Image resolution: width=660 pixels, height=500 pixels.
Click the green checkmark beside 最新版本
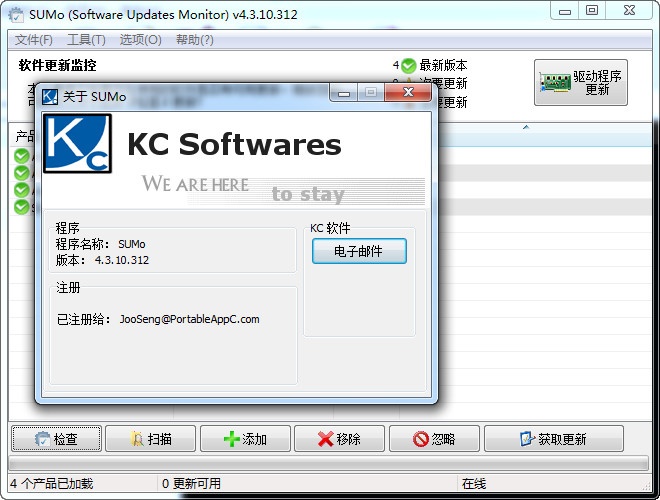[408, 66]
